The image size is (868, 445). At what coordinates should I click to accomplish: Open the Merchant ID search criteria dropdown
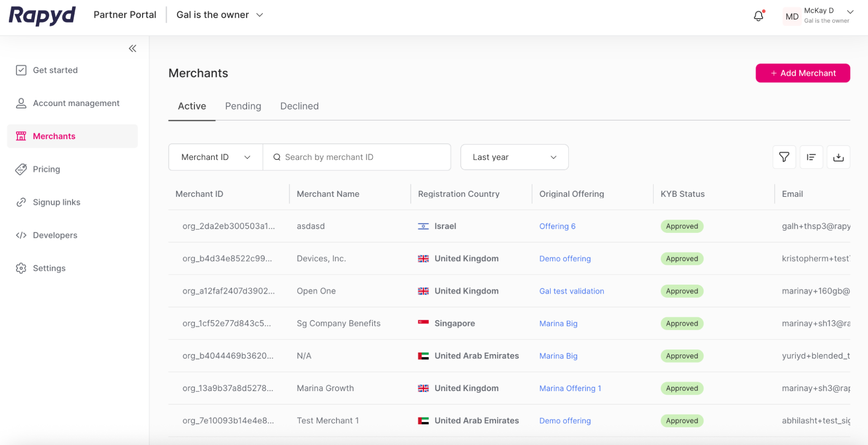pos(215,157)
